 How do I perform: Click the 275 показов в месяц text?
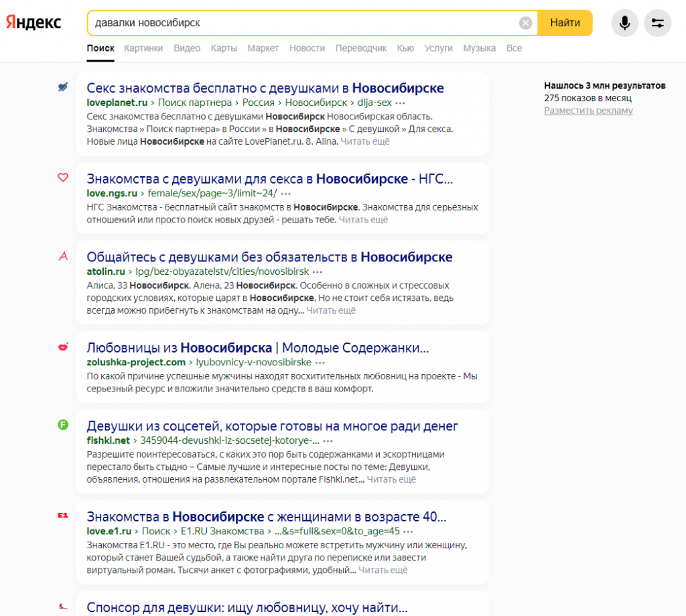(588, 98)
